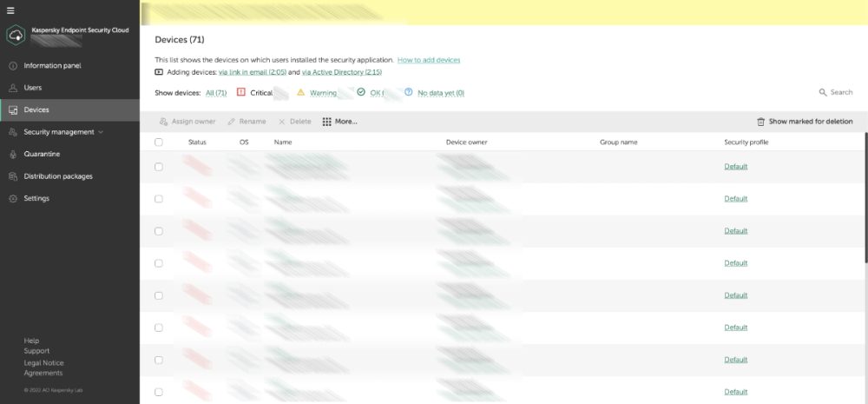The image size is (868, 404).
Task: Click the device list vertical scrollbar
Action: 865,196
